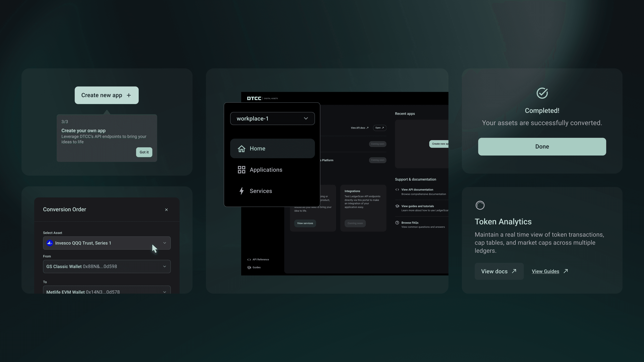Click the Browse FAQs question mark icon
The image size is (644, 362).
(397, 223)
